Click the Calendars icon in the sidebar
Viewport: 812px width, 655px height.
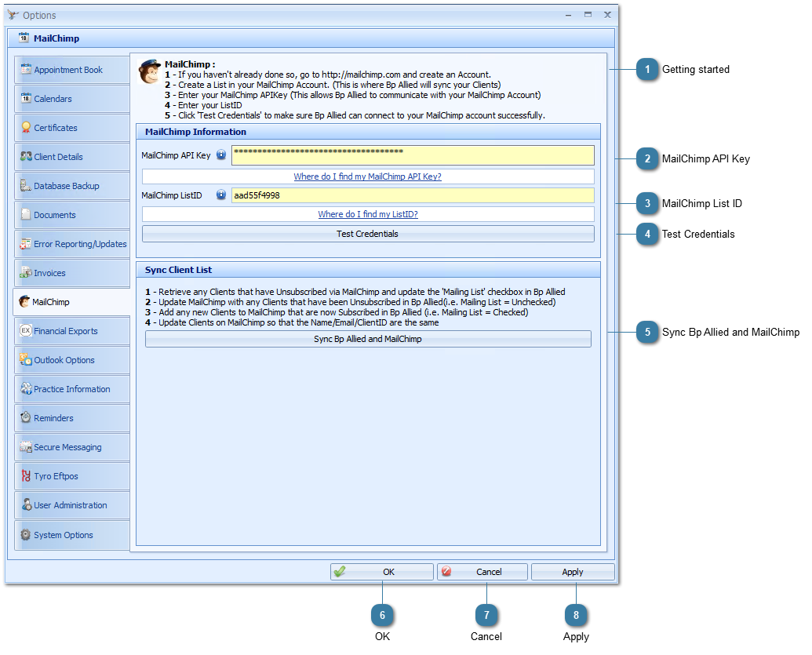[x=26, y=98]
